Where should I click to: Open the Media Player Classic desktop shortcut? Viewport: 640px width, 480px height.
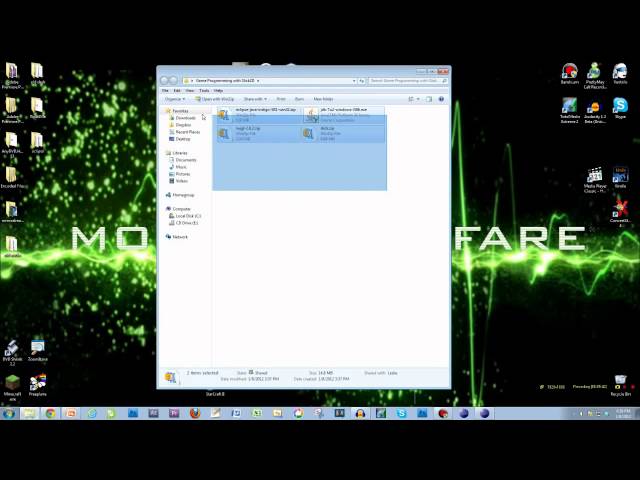[595, 180]
